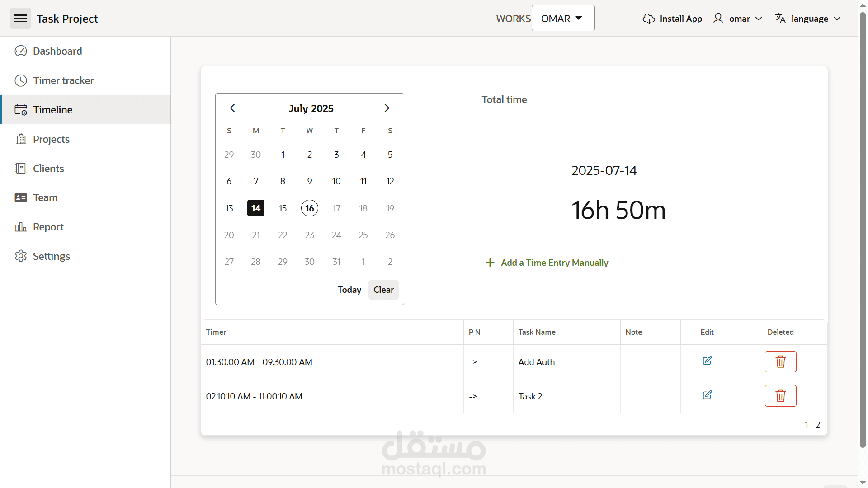
Task: Select July 15 in the calendar
Action: 283,208
